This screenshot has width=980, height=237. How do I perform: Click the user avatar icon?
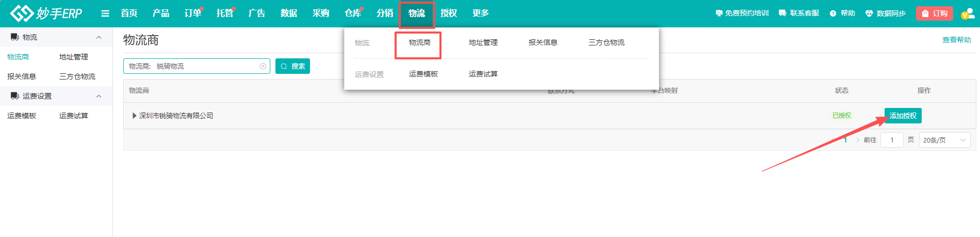[968, 14]
